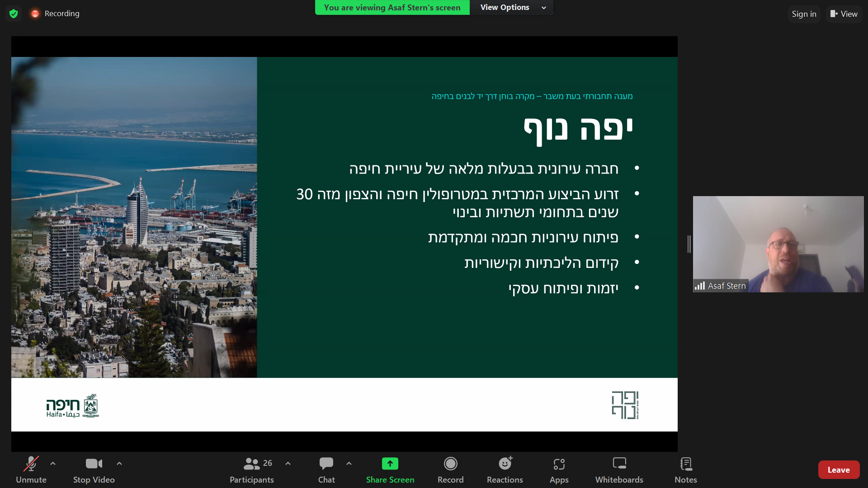
Task: Leave the meeting
Action: pos(838,470)
